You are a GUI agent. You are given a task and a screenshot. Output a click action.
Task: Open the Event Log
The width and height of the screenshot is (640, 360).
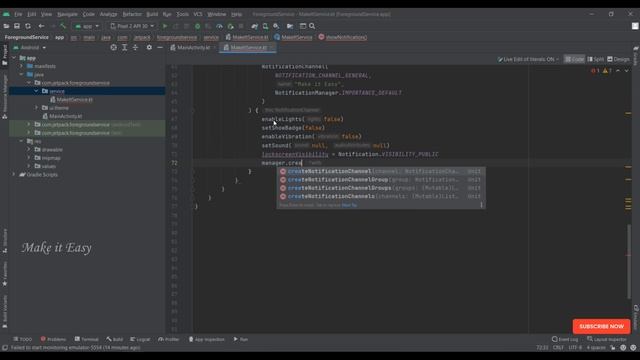click(x=565, y=339)
